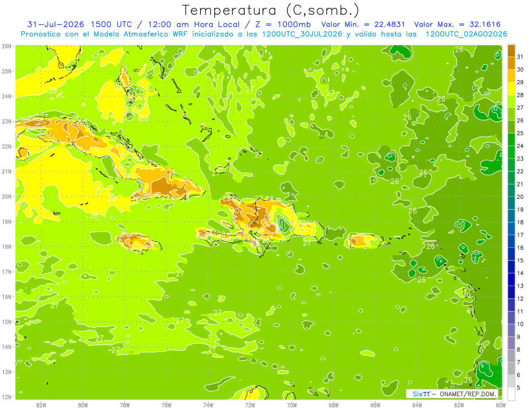Click the latitude label "14N"
The image size is (532, 411).
coord(7,347)
